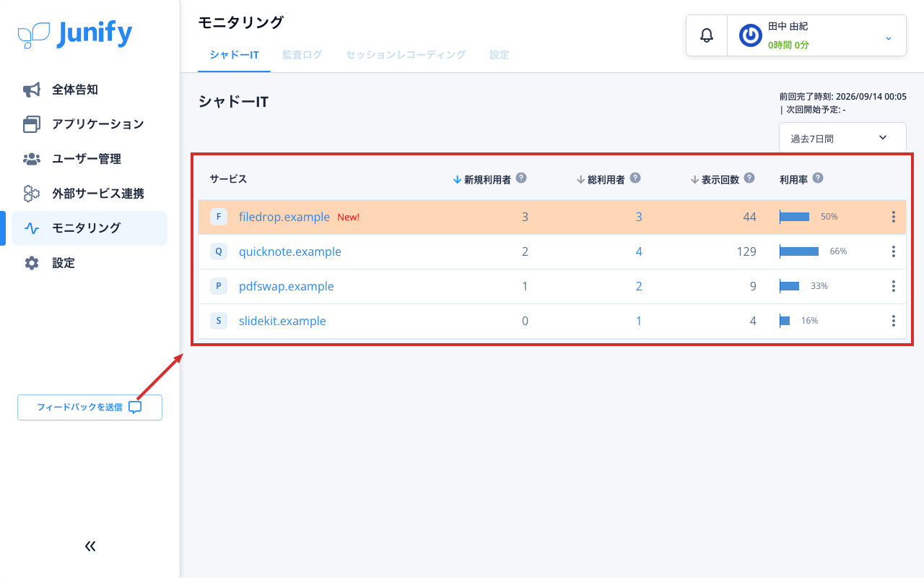Switch to the 監査ログ tab

pyautogui.click(x=302, y=55)
